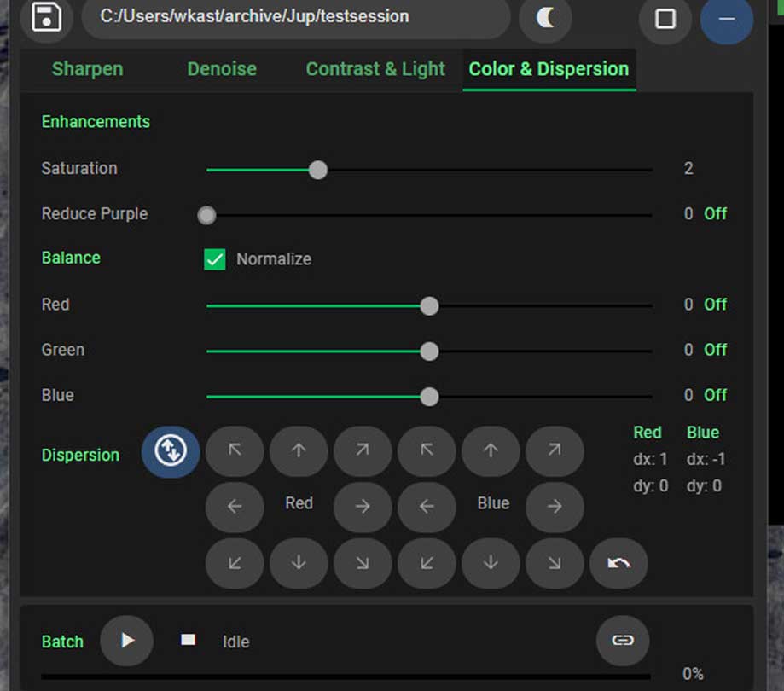Switch to the Sharpen tab
Screen dimensions: 784x691
pyautogui.click(x=87, y=69)
